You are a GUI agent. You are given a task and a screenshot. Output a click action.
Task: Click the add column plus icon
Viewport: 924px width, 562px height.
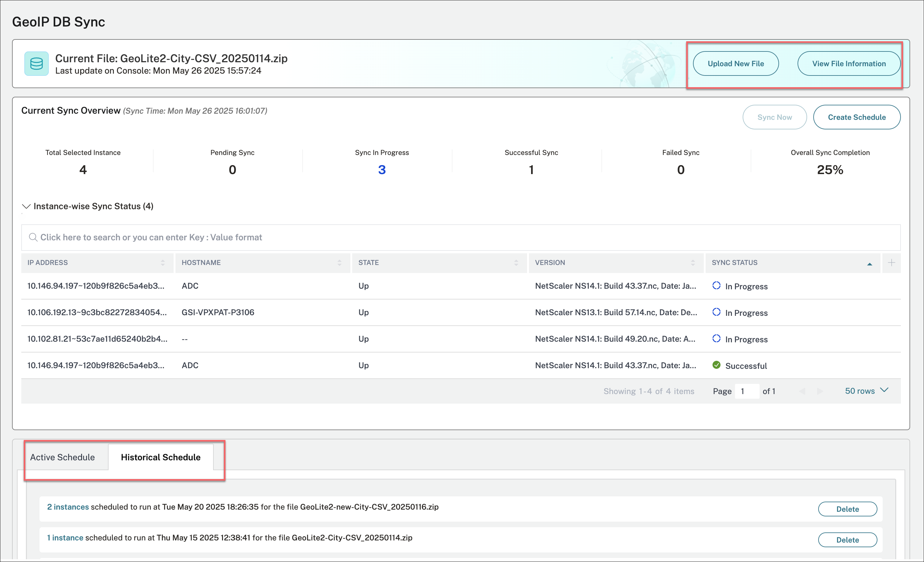(x=891, y=263)
